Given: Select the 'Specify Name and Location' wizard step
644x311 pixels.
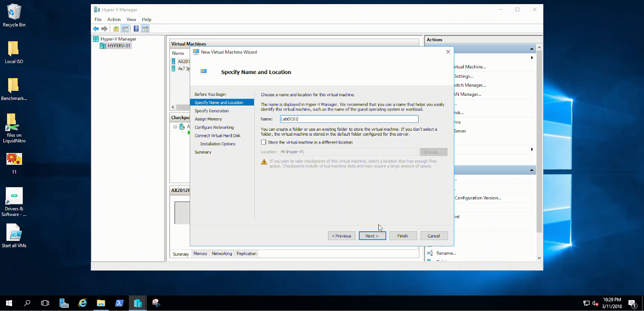Looking at the screenshot, I should click(x=222, y=103).
